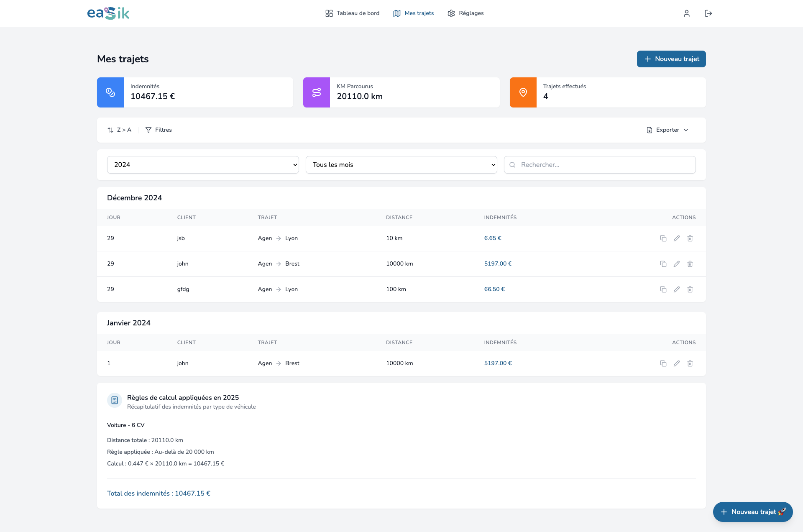The image size is (803, 532).
Task: Open the Tous les mois selector
Action: (x=401, y=165)
